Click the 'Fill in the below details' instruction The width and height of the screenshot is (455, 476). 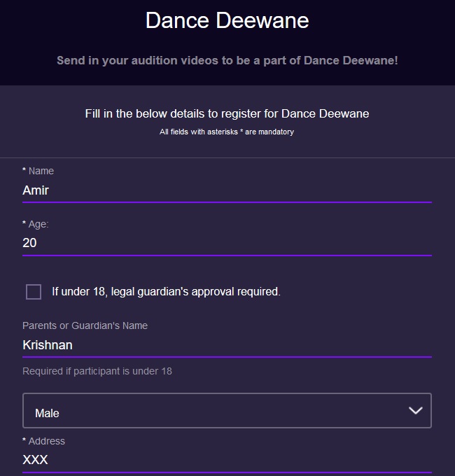227,113
